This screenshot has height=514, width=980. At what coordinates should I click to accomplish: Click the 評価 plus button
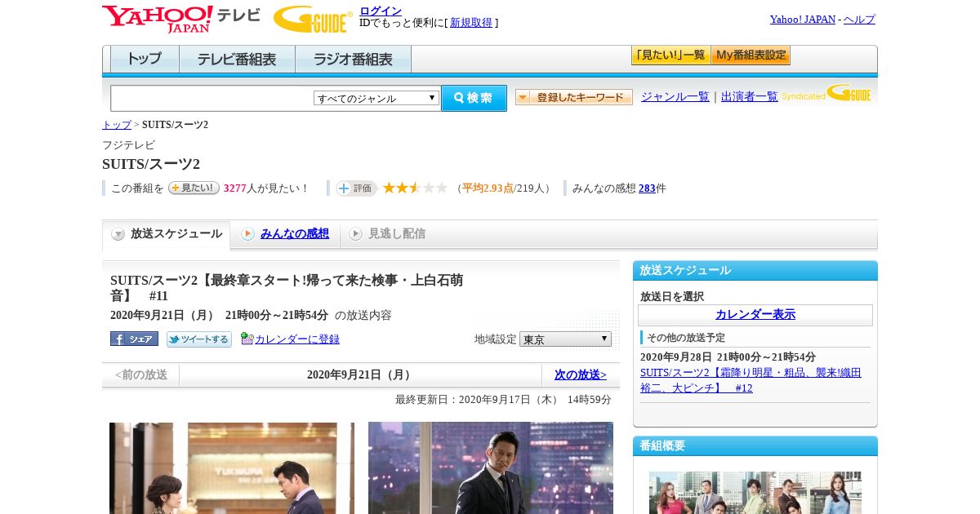click(x=356, y=188)
